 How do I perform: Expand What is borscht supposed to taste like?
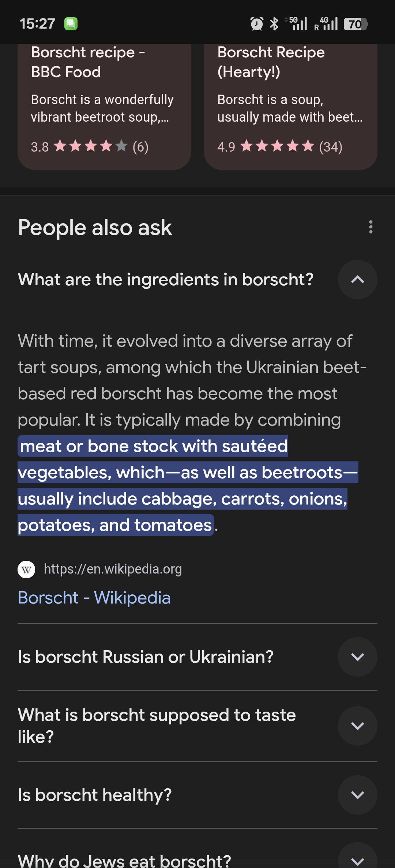[357, 726]
